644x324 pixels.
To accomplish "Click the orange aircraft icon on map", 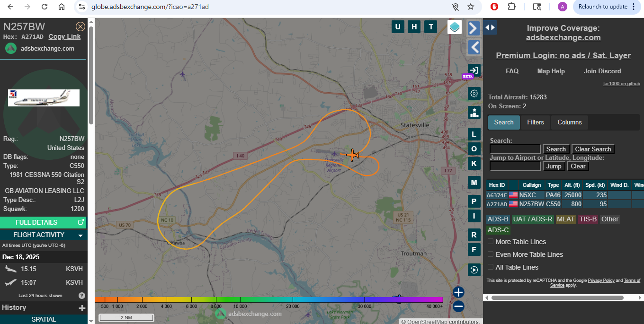I will tap(352, 155).
